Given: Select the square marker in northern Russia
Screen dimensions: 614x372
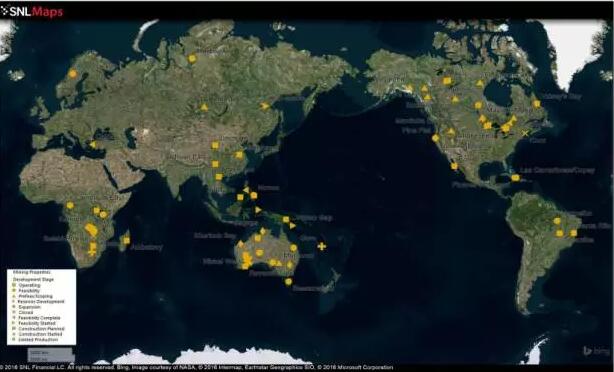Looking at the screenshot, I should (x=192, y=58).
